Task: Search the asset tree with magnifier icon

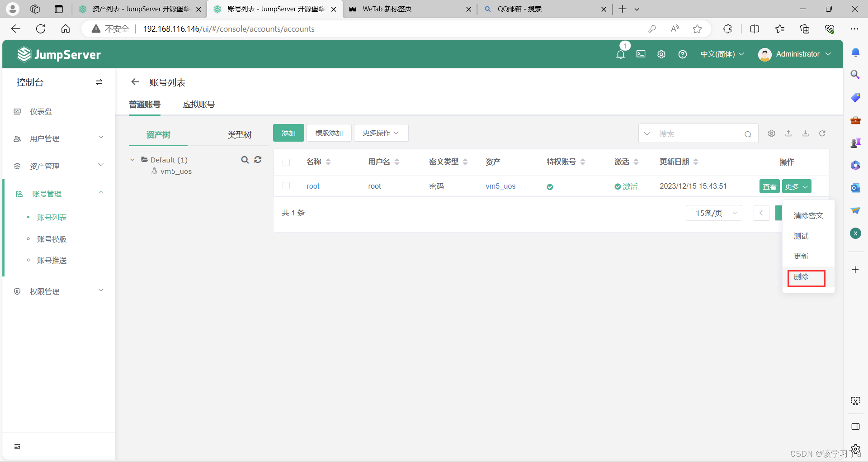Action: point(245,160)
